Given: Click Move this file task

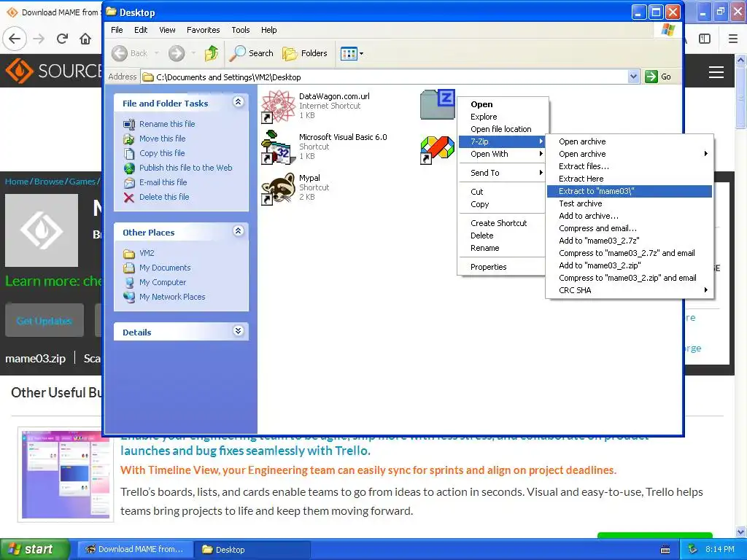Looking at the screenshot, I should click(x=163, y=139).
